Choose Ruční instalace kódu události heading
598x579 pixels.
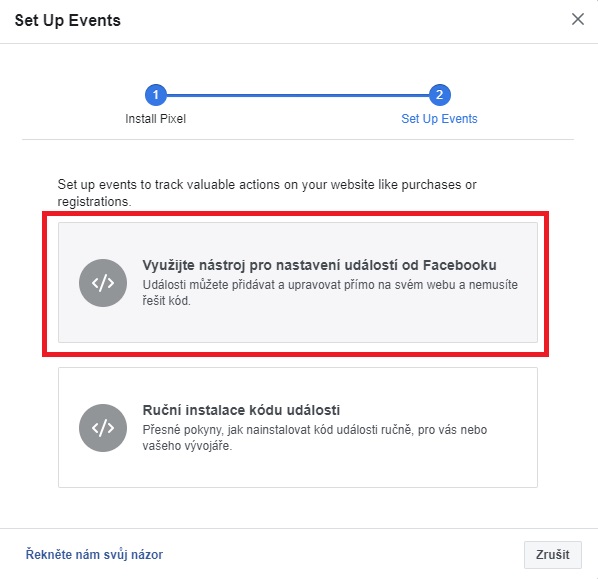(241, 410)
